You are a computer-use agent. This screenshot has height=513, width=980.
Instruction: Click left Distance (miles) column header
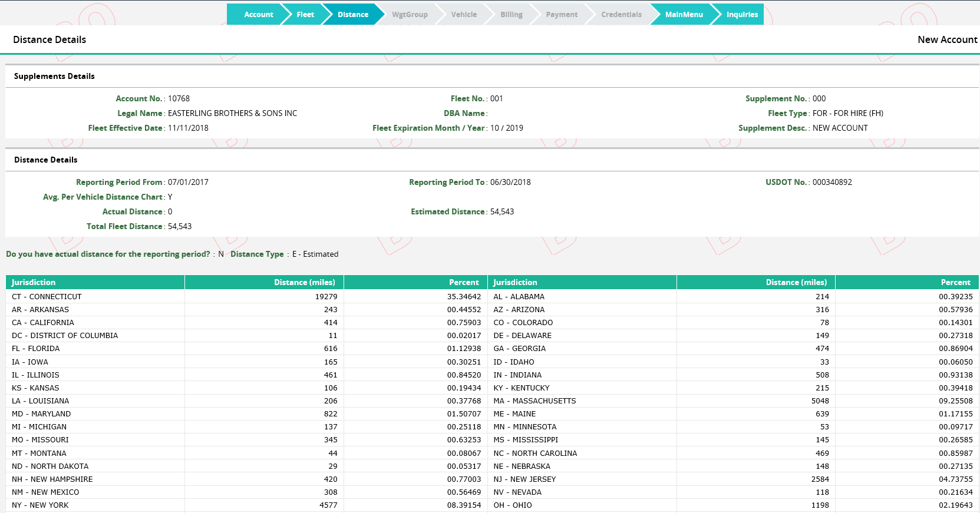[265, 282]
